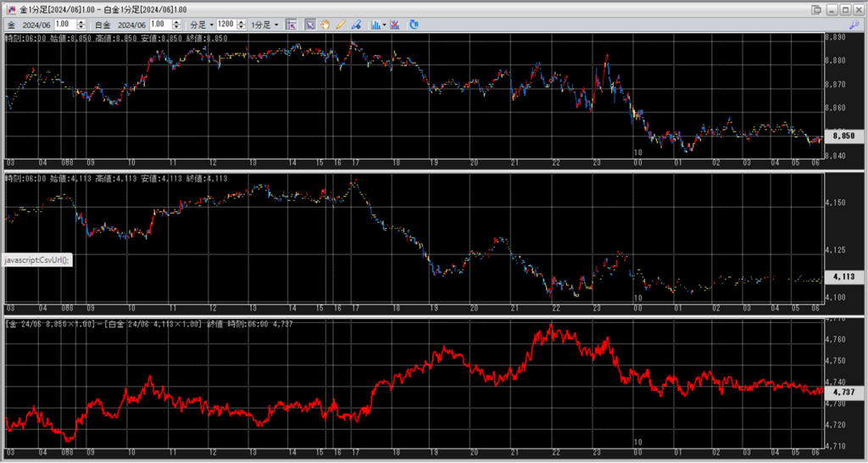Click the brush eraser tool icon
This screenshot has width=868, height=463.
pyautogui.click(x=357, y=25)
